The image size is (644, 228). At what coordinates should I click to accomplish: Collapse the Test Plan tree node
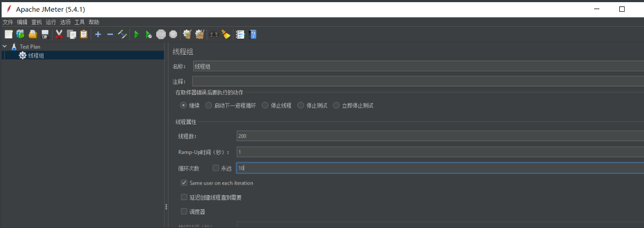[x=4, y=47]
